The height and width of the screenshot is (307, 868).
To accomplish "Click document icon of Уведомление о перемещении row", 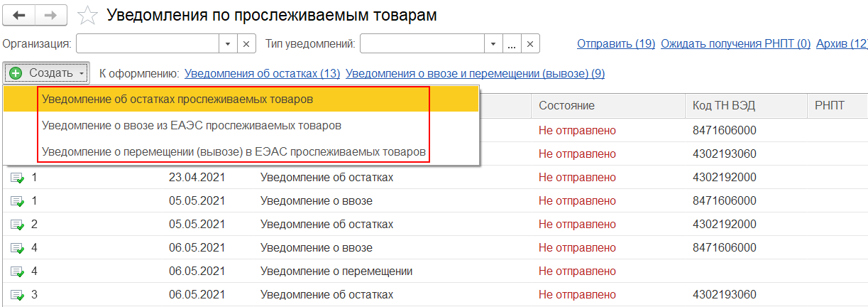I will click(x=17, y=271).
